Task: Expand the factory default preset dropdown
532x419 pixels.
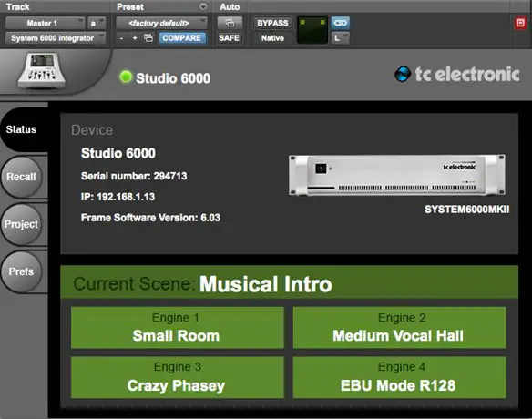Action: tap(161, 23)
